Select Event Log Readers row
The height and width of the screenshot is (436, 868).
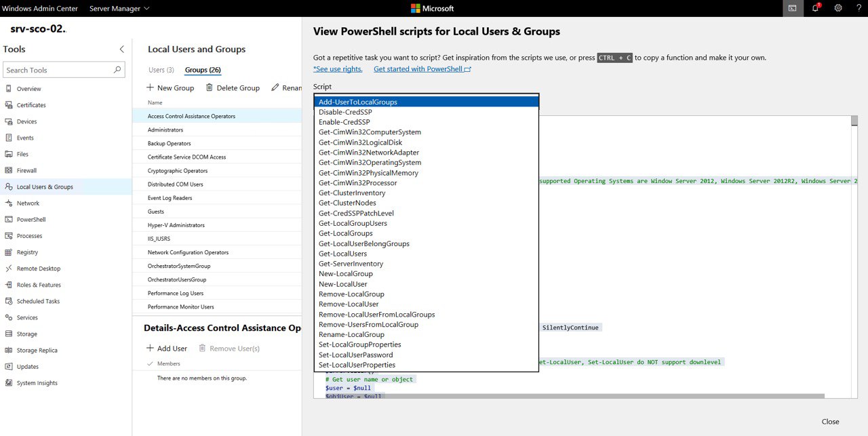217,198
